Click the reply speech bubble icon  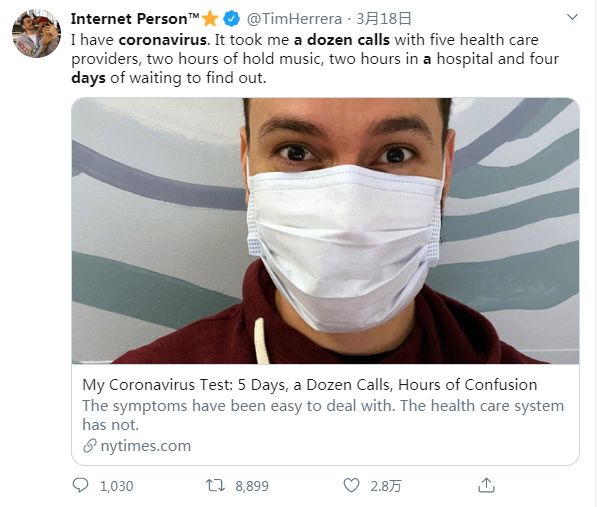tap(80, 485)
